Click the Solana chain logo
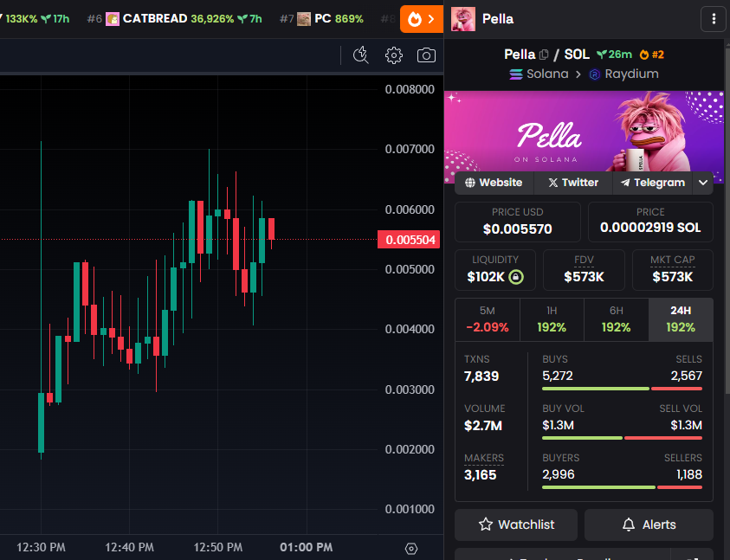 516,74
